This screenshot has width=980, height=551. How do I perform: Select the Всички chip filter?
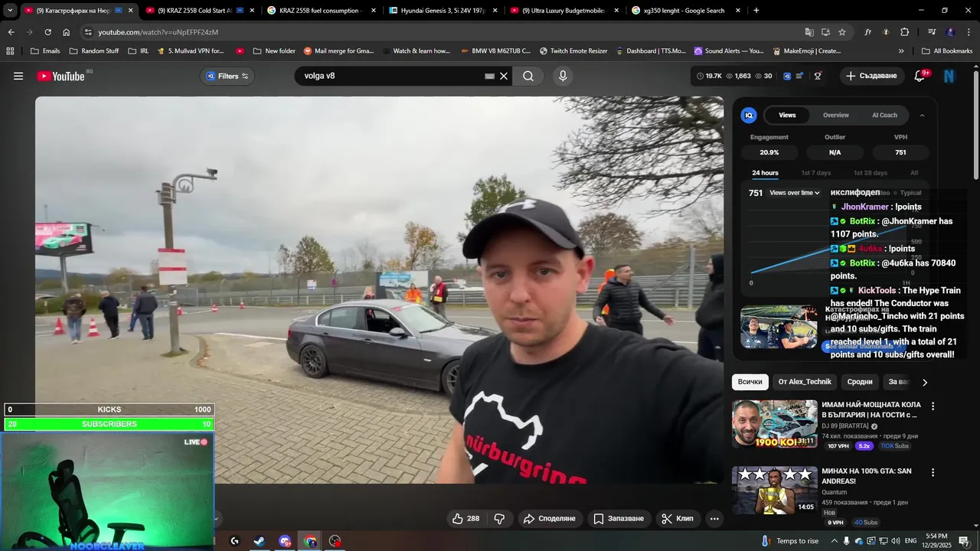click(x=750, y=382)
